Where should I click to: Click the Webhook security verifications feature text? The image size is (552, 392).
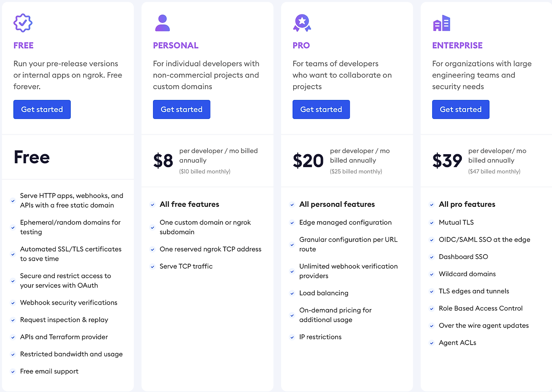[69, 303]
